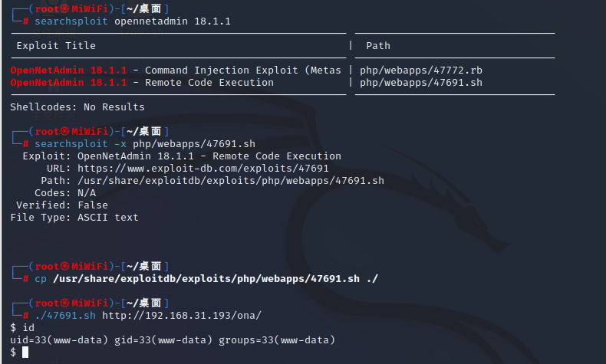Click the skull icon in the first prompt
606x364 pixels.
click(64, 8)
